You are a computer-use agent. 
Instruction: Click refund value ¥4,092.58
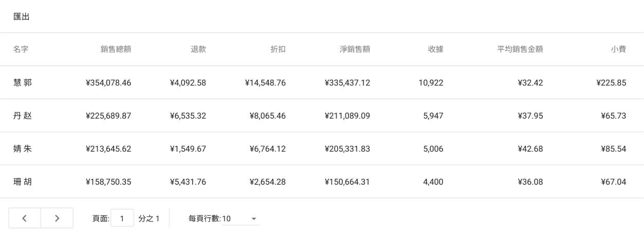point(188,83)
